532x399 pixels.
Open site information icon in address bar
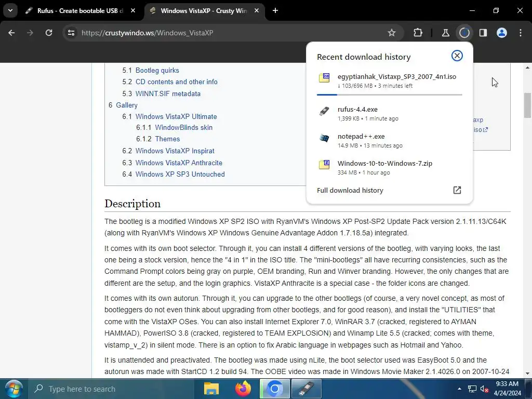point(71,33)
